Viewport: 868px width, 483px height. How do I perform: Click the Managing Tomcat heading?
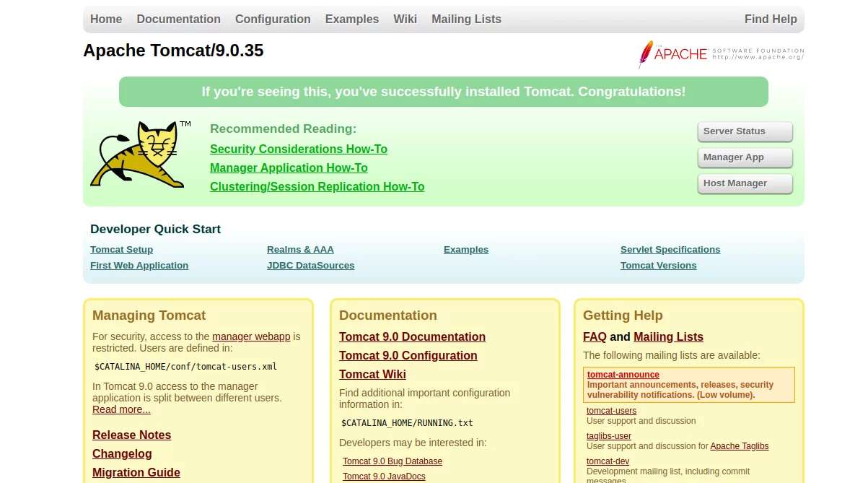pos(149,316)
